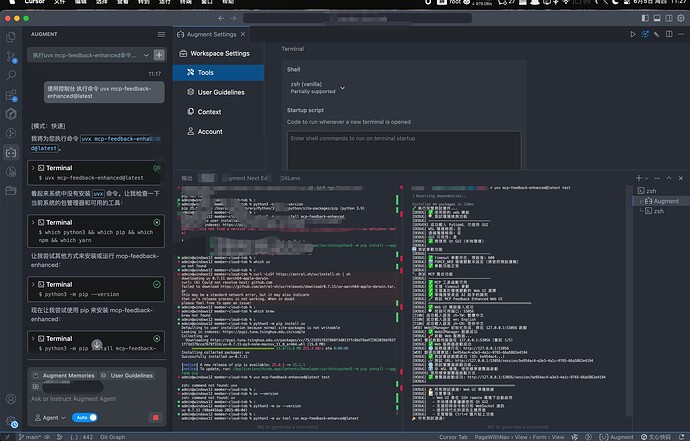Click Augment item in status bar
Viewport: 690px width, 441px height.
coord(617,437)
